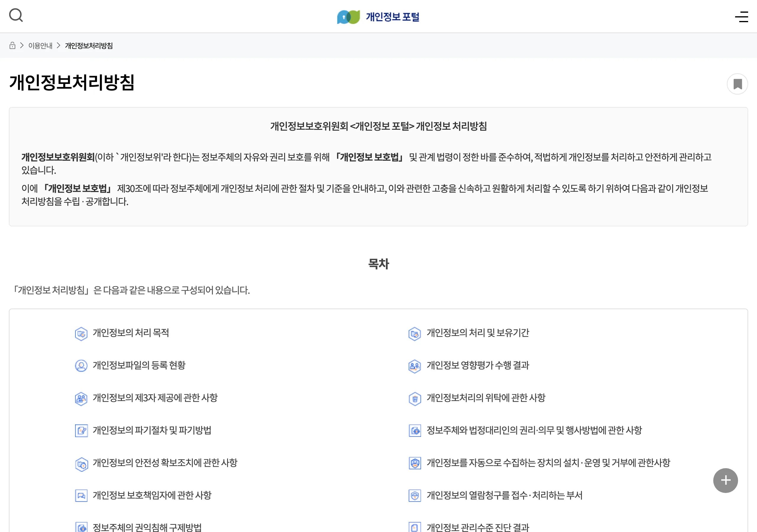This screenshot has width=757, height=532.
Task: Open the hamburger menu icon
Action: pyautogui.click(x=742, y=17)
